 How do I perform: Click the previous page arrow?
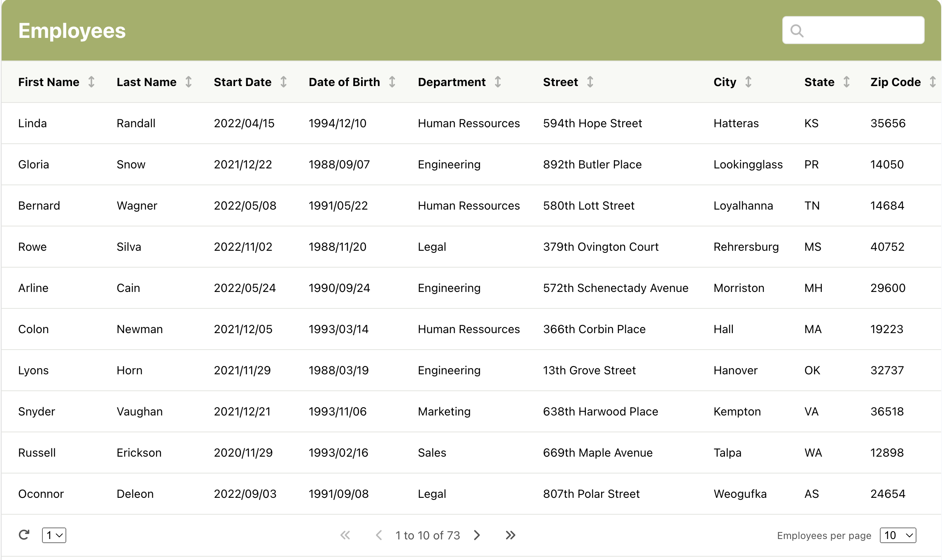pyautogui.click(x=379, y=535)
